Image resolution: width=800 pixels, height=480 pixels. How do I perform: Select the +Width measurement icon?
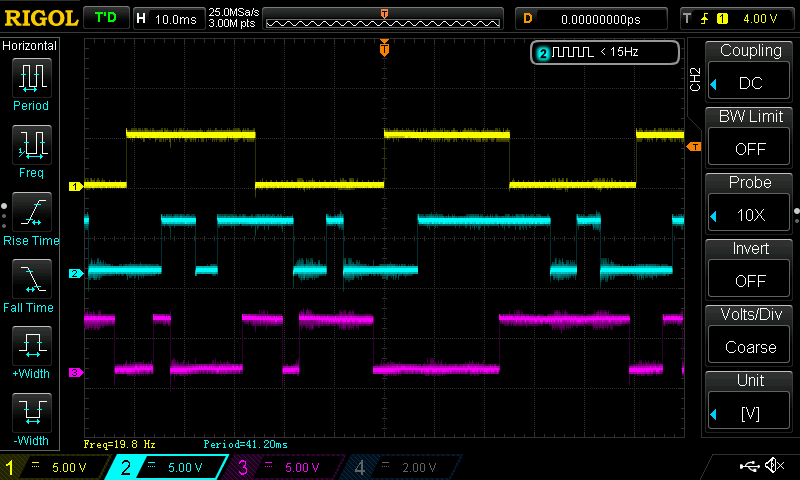32,345
